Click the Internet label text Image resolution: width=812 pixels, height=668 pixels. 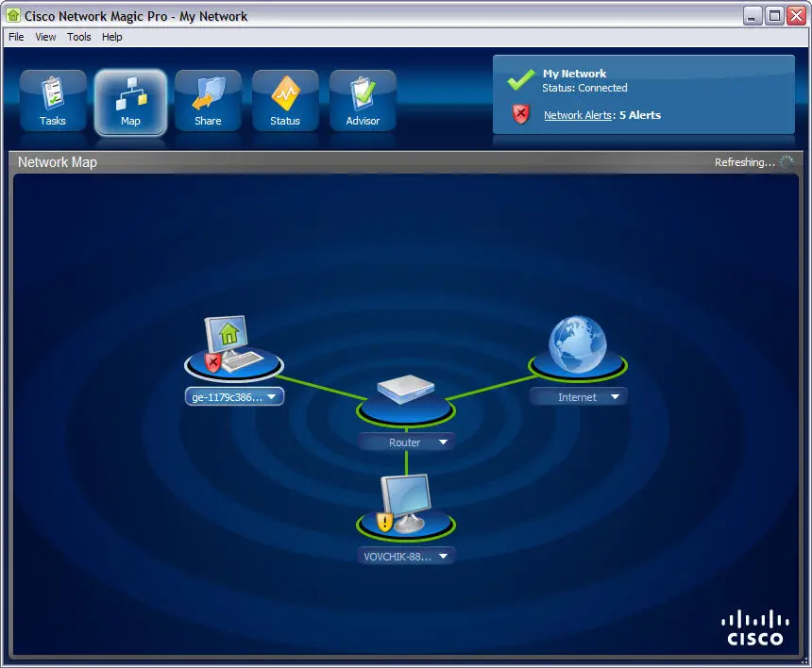[x=577, y=397]
